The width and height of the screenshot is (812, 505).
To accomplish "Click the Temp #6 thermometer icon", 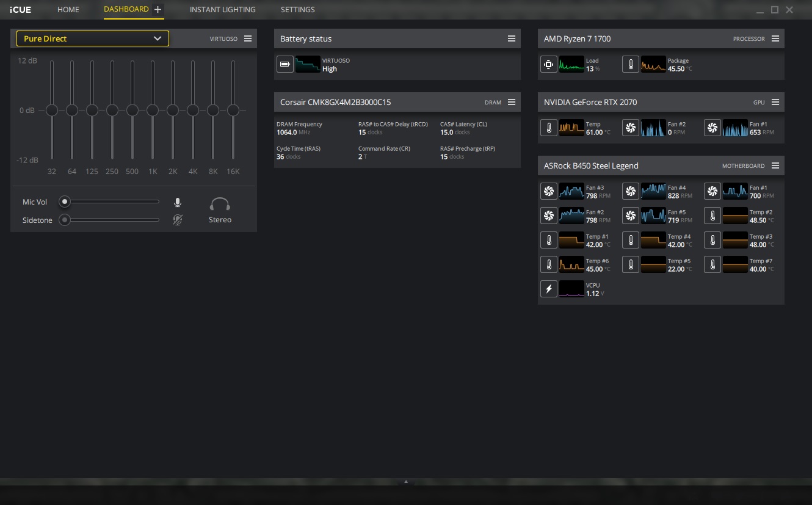I will click(548, 264).
